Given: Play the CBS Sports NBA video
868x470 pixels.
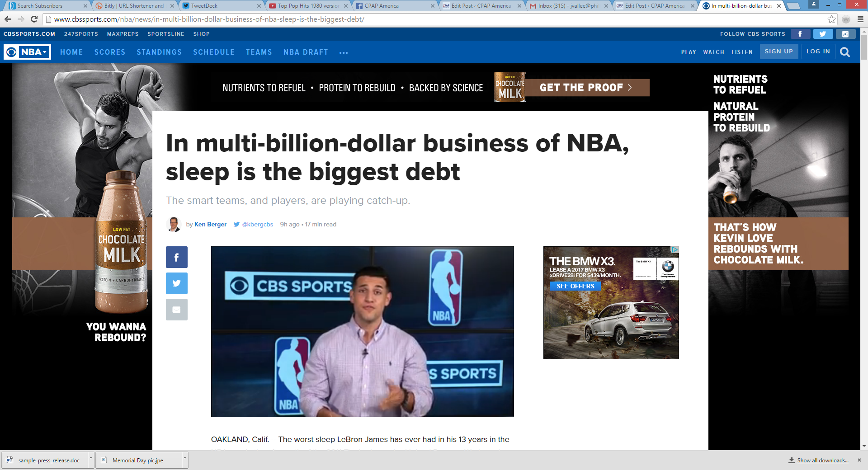Looking at the screenshot, I should click(x=362, y=331).
